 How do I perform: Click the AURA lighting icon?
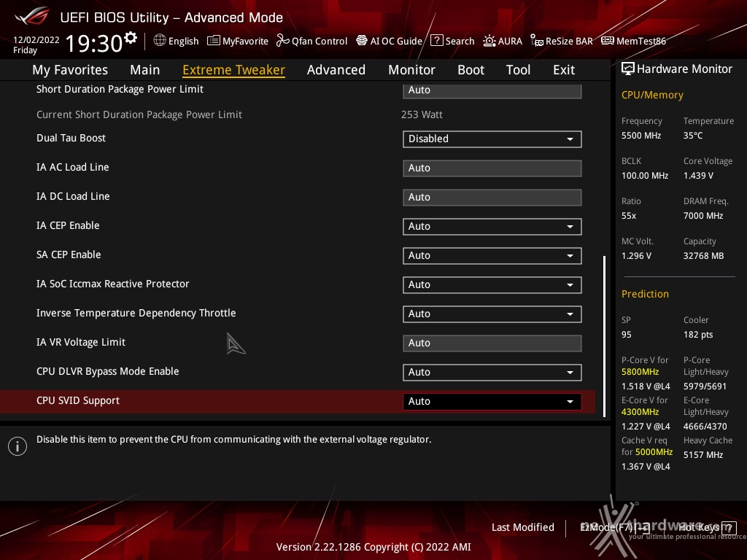(489, 41)
